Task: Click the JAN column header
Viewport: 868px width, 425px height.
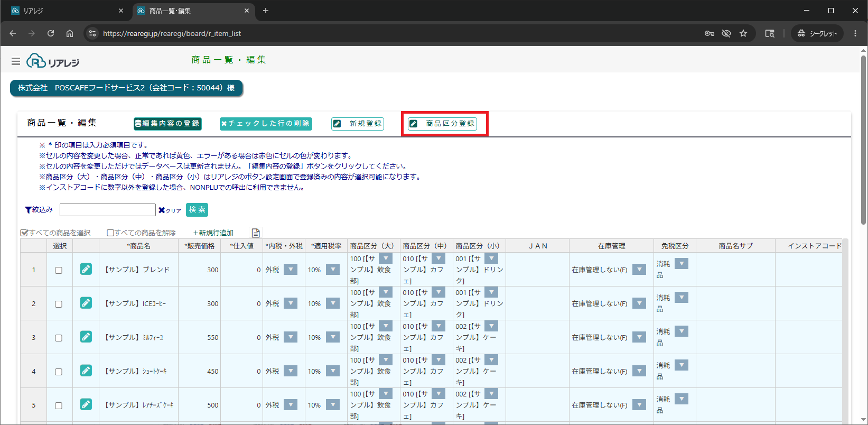Action: [538, 246]
